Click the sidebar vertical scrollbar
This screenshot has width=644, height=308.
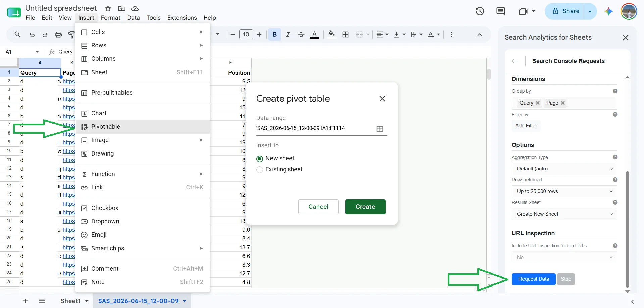[x=627, y=229]
